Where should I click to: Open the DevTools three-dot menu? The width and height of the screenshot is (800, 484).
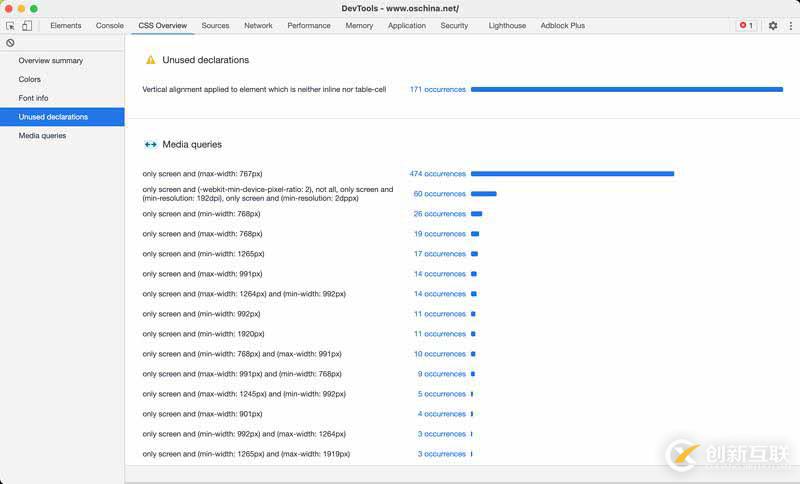791,26
